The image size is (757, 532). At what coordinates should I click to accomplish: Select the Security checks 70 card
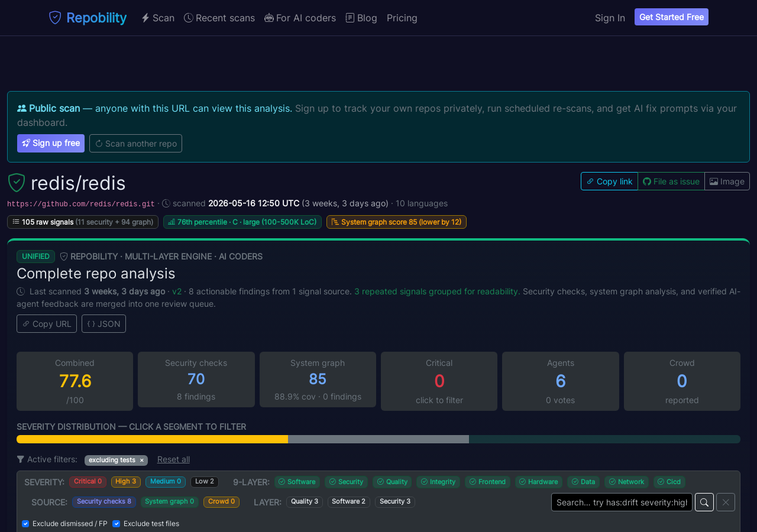click(x=196, y=379)
